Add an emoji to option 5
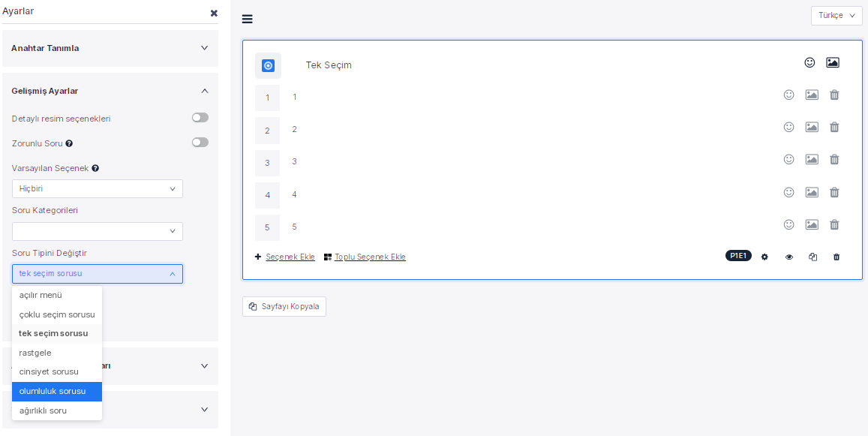The height and width of the screenshot is (436, 868). point(788,224)
